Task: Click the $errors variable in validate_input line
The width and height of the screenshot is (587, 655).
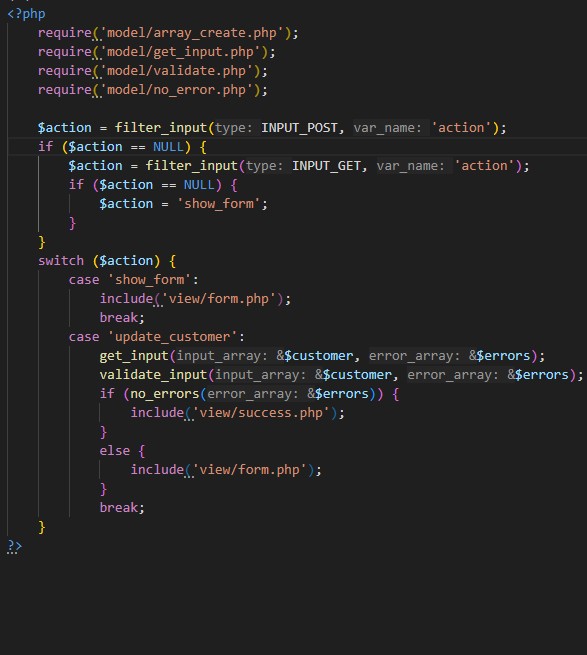Action: click(x=542, y=375)
